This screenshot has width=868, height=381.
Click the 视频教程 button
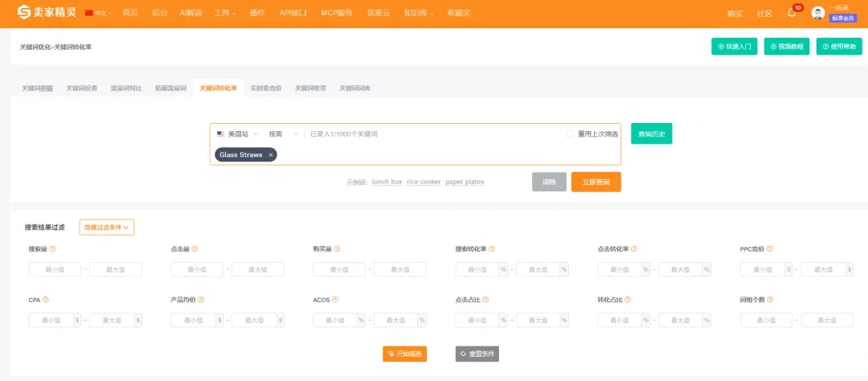[787, 47]
